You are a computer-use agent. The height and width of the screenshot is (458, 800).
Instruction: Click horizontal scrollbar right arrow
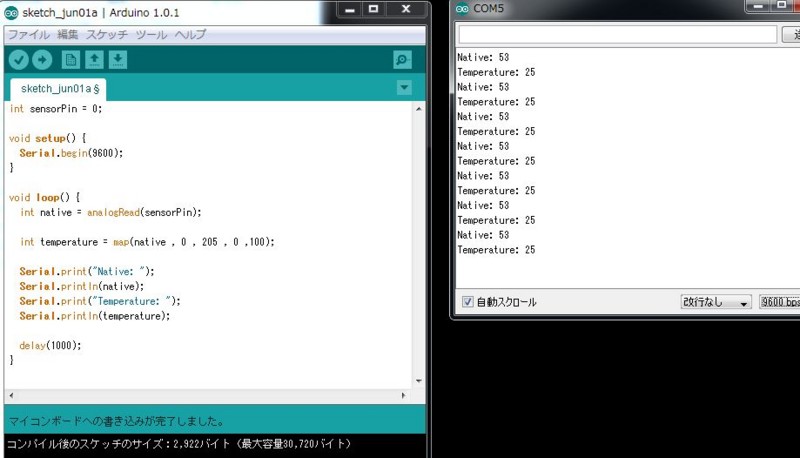point(403,395)
